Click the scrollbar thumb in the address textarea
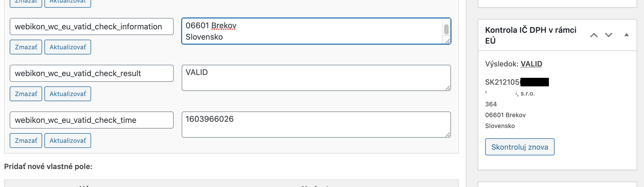The image size is (644, 187). pos(446,29)
